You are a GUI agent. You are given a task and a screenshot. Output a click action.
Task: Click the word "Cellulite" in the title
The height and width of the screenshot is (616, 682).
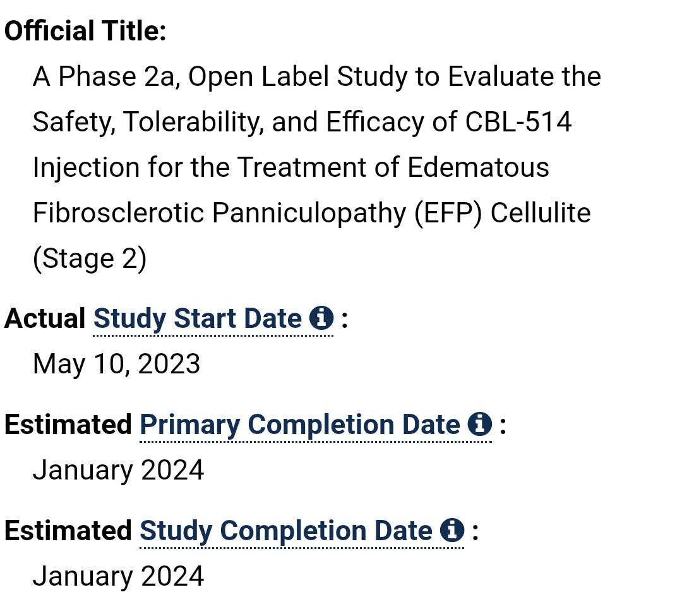click(x=541, y=213)
